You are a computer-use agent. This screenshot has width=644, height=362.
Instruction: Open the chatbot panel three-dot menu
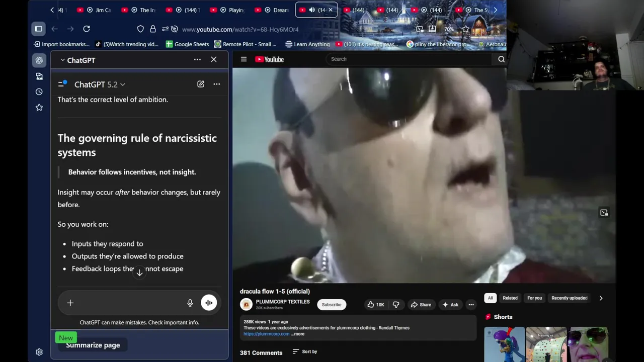(x=197, y=59)
